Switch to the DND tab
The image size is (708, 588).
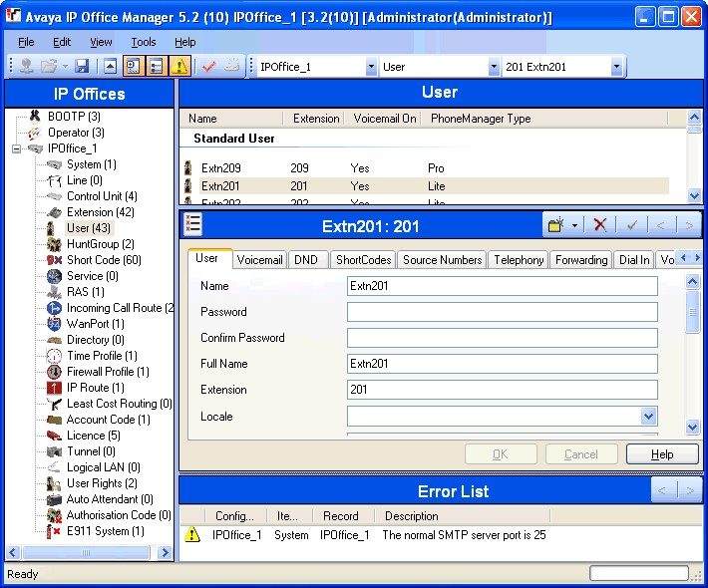pyautogui.click(x=306, y=260)
